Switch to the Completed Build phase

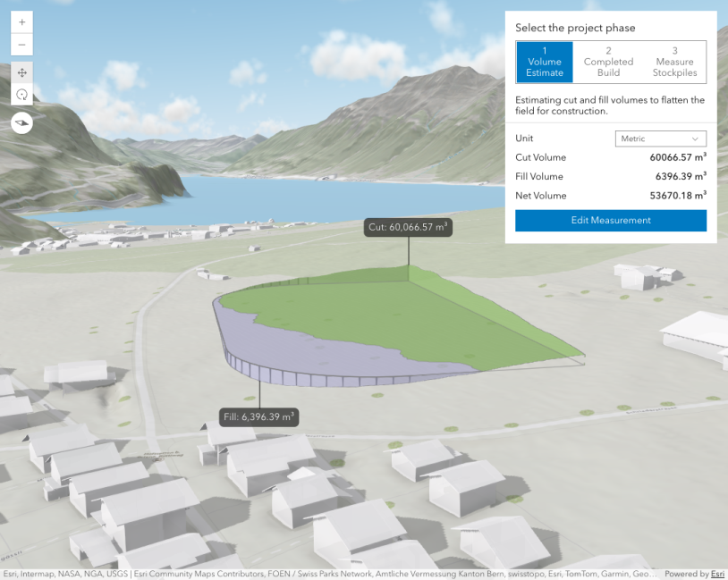tap(608, 62)
